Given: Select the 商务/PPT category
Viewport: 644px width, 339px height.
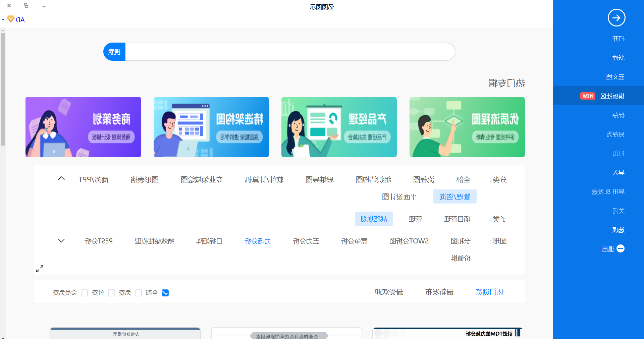Looking at the screenshot, I should pos(93,180).
